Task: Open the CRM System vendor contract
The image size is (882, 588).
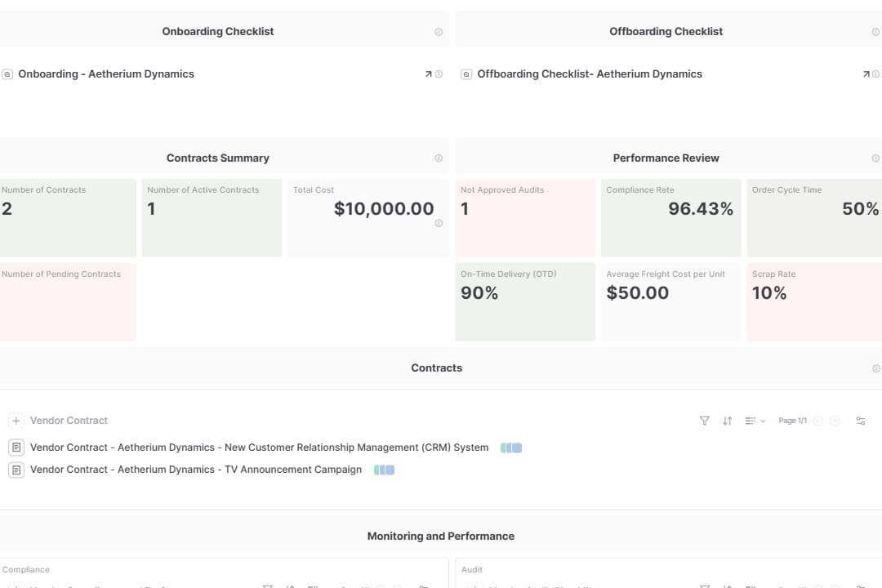Action: tap(259, 448)
